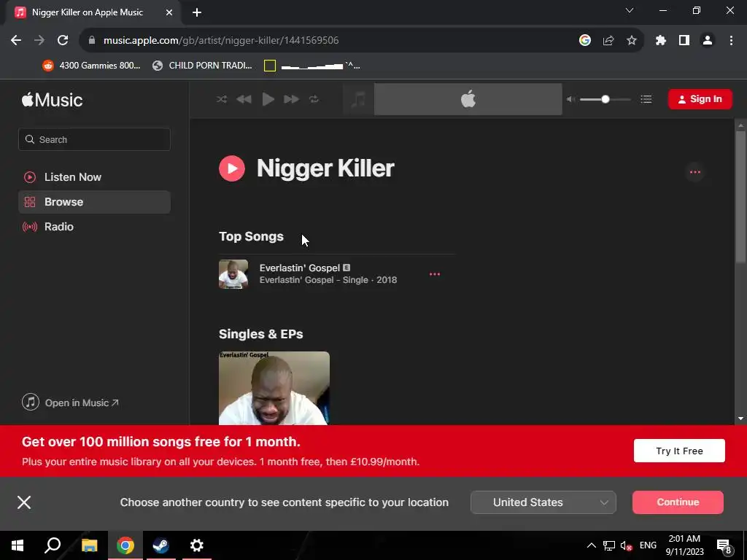The image size is (747, 560).
Task: Open the 4300 Gammies bookmark
Action: click(91, 66)
